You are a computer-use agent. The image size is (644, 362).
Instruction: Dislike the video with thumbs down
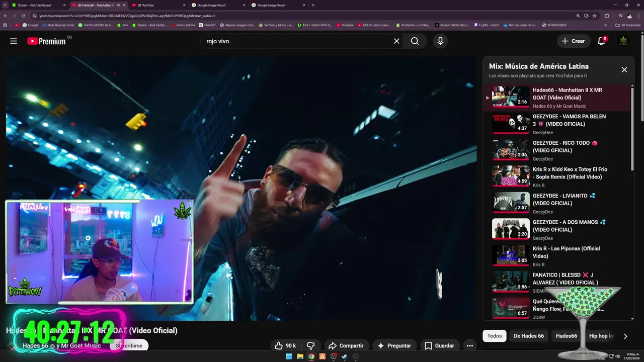pyautogui.click(x=311, y=345)
